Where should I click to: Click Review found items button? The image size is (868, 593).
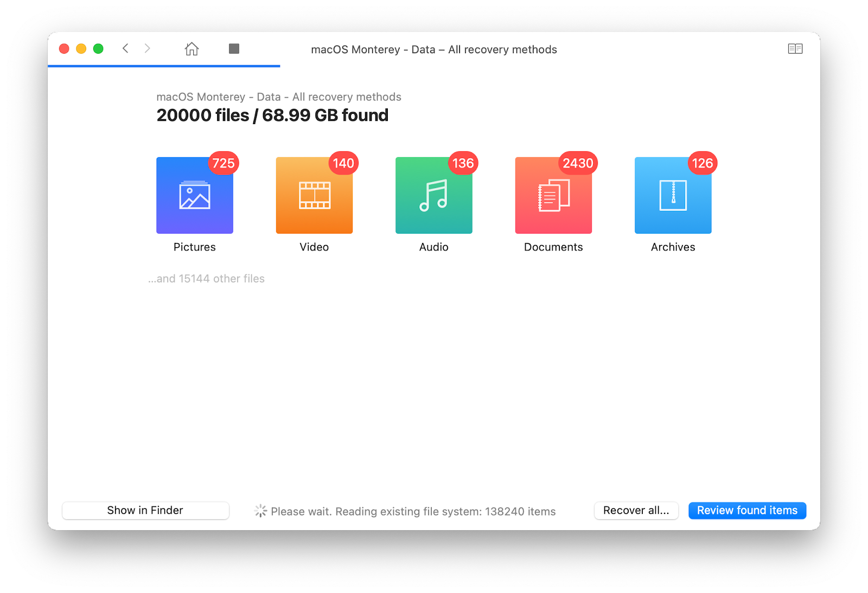[747, 511]
